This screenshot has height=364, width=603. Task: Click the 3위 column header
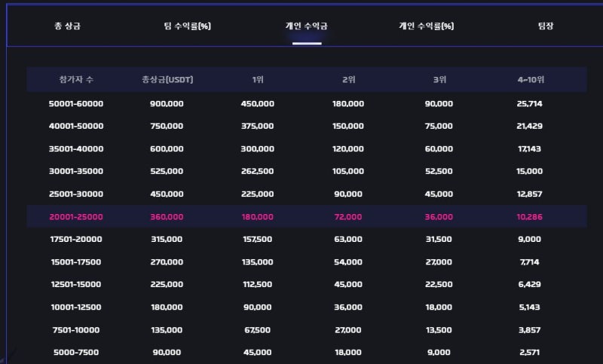point(439,80)
